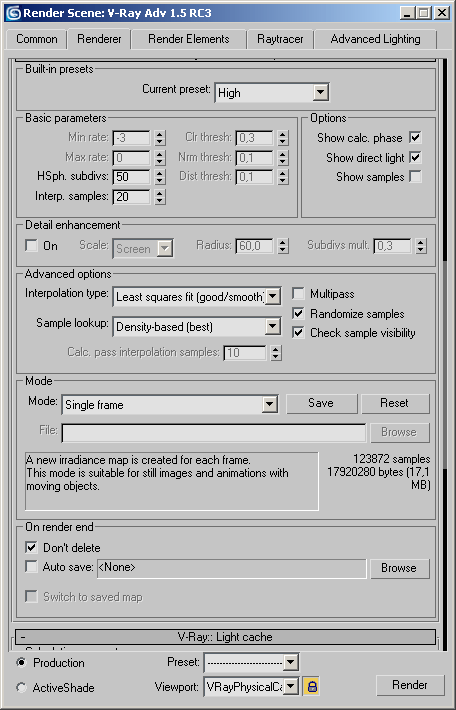Toggle the Don't delete checkbox
Image resolution: width=456 pixels, height=710 pixels.
31,547
